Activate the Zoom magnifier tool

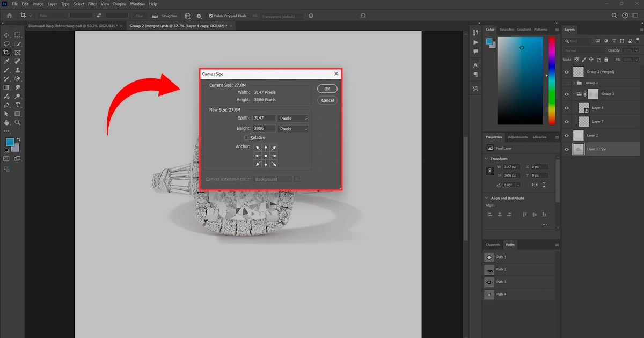[x=18, y=122]
